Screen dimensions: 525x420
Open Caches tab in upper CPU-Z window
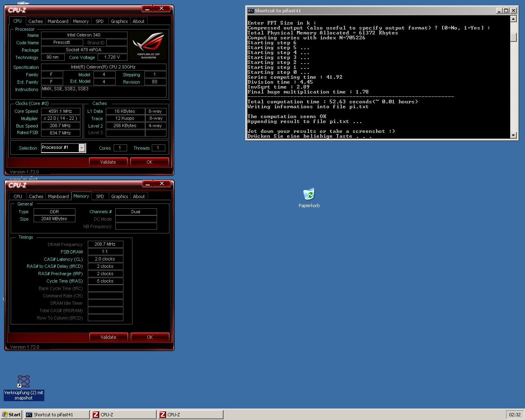click(36, 21)
